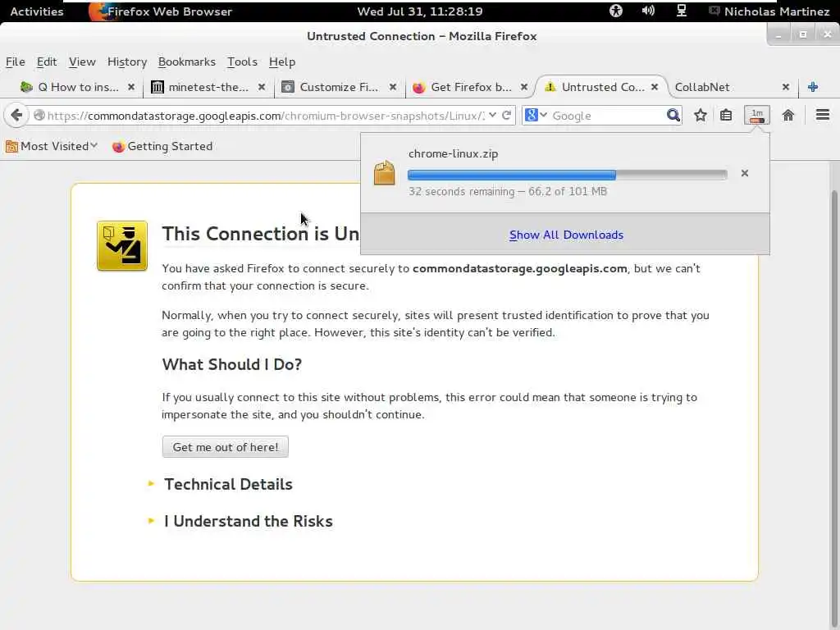This screenshot has width=840, height=630.
Task: Bookmark this page with the star icon
Action: [701, 115]
